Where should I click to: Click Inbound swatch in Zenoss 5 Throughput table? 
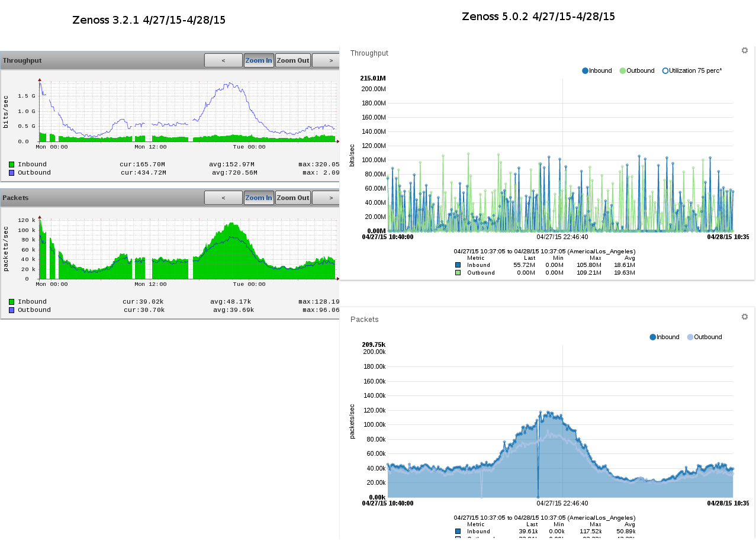[458, 265]
